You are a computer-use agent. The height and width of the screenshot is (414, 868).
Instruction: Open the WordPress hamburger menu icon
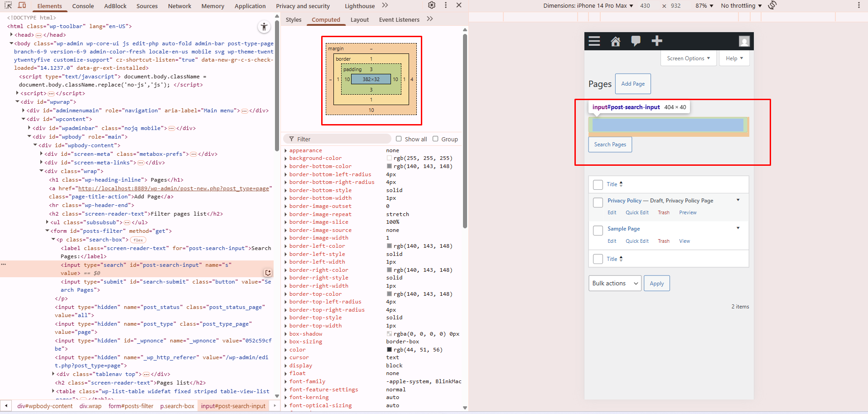coord(594,41)
